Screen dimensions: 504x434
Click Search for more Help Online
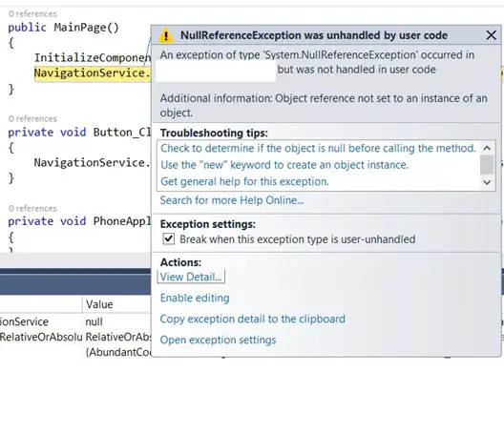(x=232, y=200)
